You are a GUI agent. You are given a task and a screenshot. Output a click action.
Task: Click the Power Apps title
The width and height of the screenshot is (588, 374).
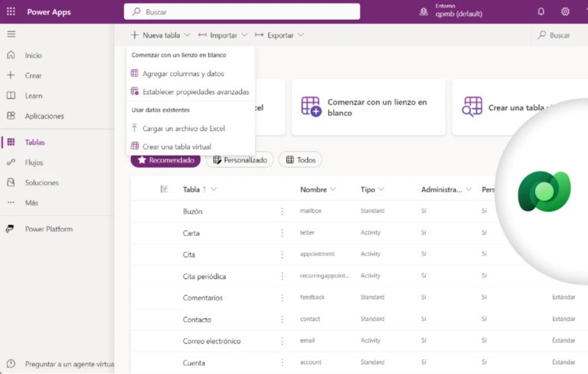pos(49,11)
